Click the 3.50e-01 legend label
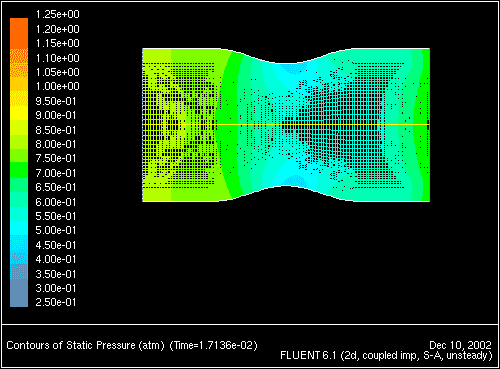This screenshot has height=369, width=500. [x=56, y=274]
